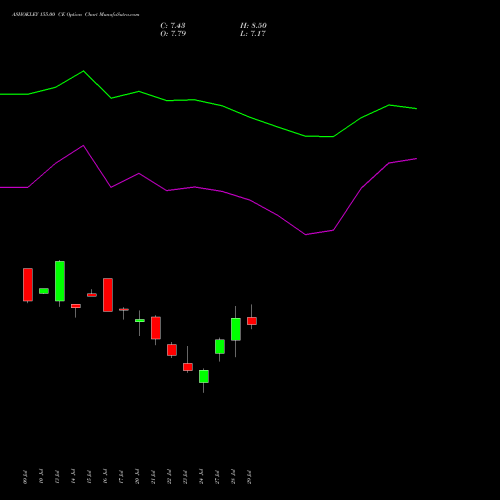Select the last red candle for 29 Jul
The image size is (500, 500).
(x=252, y=321)
